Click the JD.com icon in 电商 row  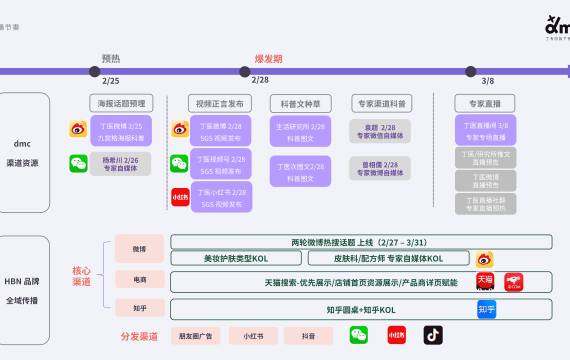pos(514,282)
